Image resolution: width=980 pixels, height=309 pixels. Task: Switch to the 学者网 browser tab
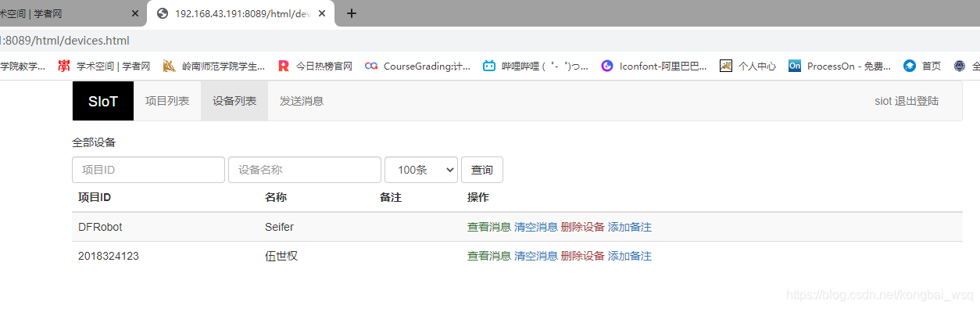(x=72, y=13)
